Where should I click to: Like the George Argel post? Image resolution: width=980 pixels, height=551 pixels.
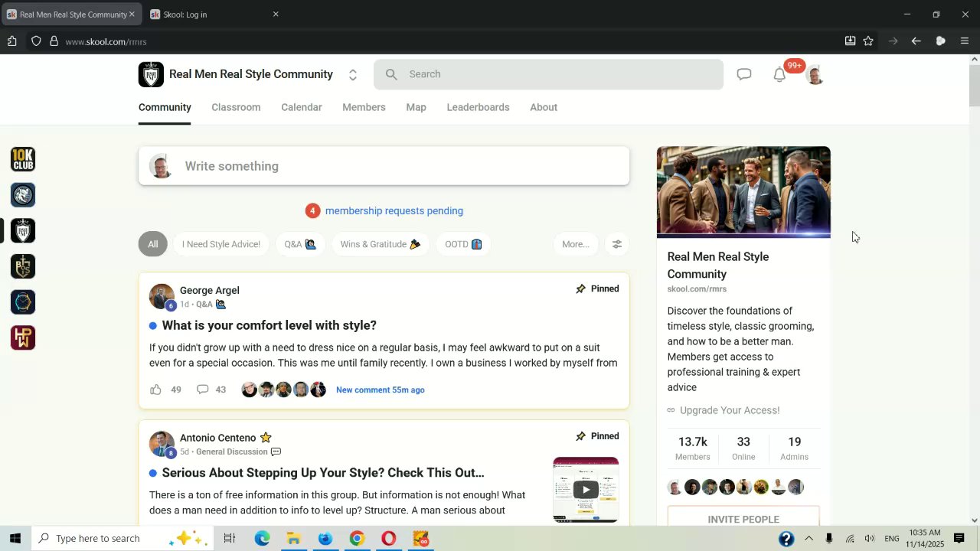(x=156, y=390)
